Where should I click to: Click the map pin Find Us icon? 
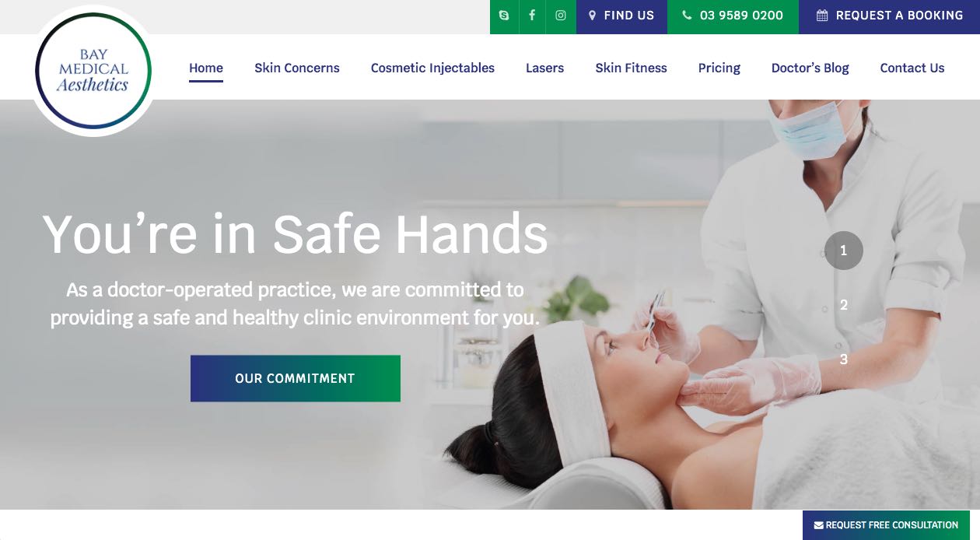[592, 16]
